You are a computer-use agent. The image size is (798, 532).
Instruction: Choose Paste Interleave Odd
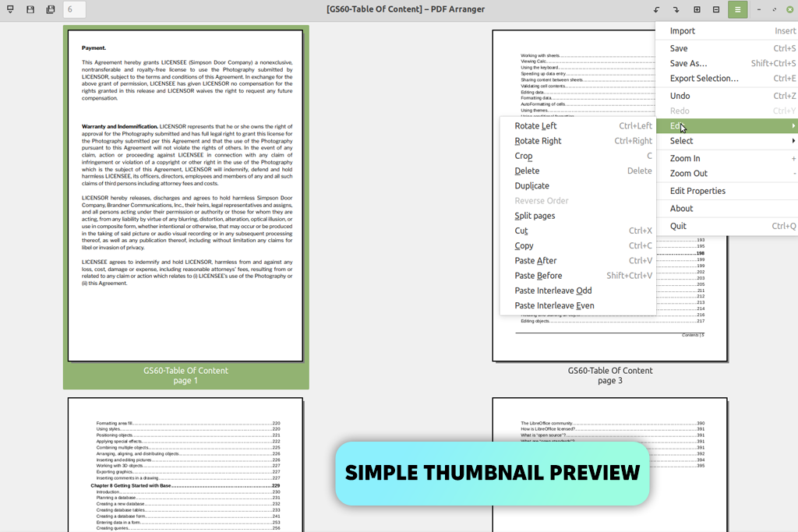(x=578, y=291)
